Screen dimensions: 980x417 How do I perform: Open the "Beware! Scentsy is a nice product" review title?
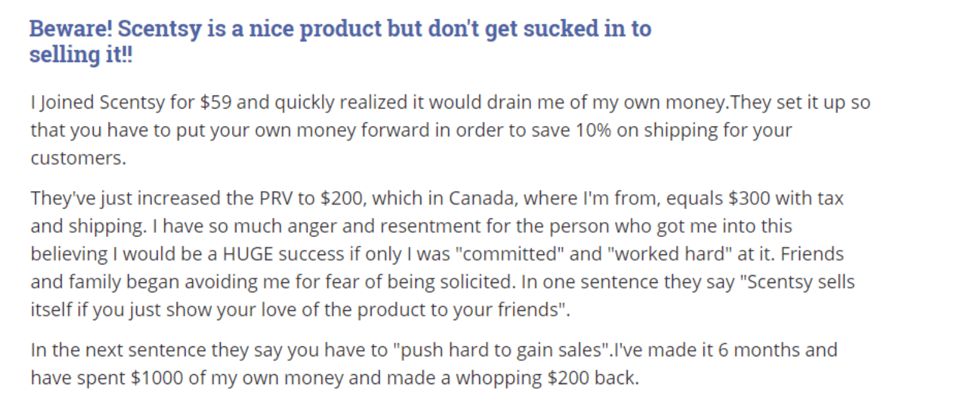(340, 29)
